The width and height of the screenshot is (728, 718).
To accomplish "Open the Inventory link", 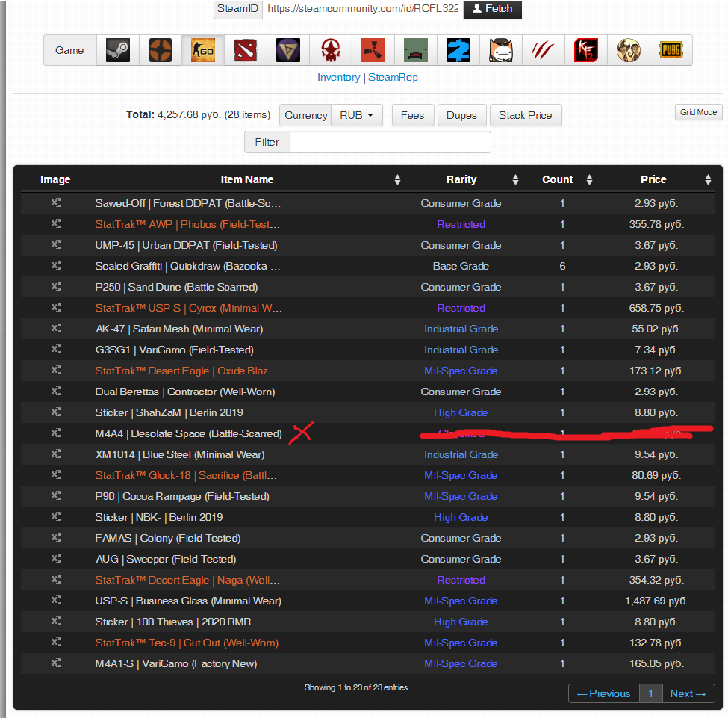I will 338,77.
